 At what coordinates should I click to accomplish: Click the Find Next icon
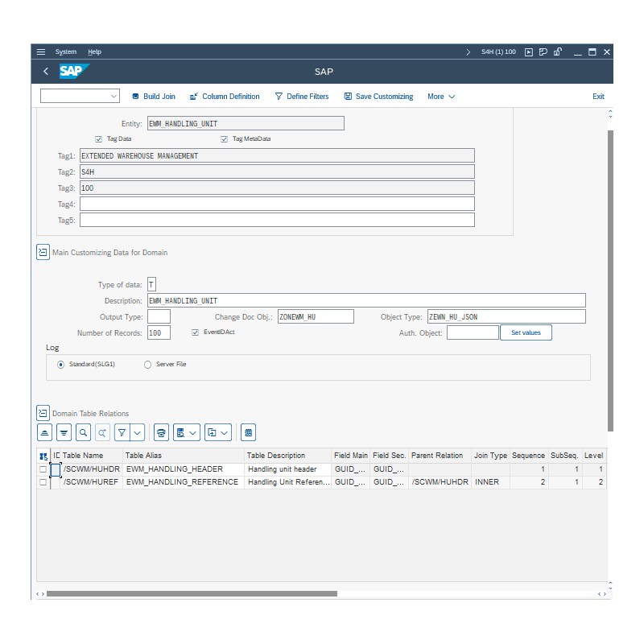point(102,432)
